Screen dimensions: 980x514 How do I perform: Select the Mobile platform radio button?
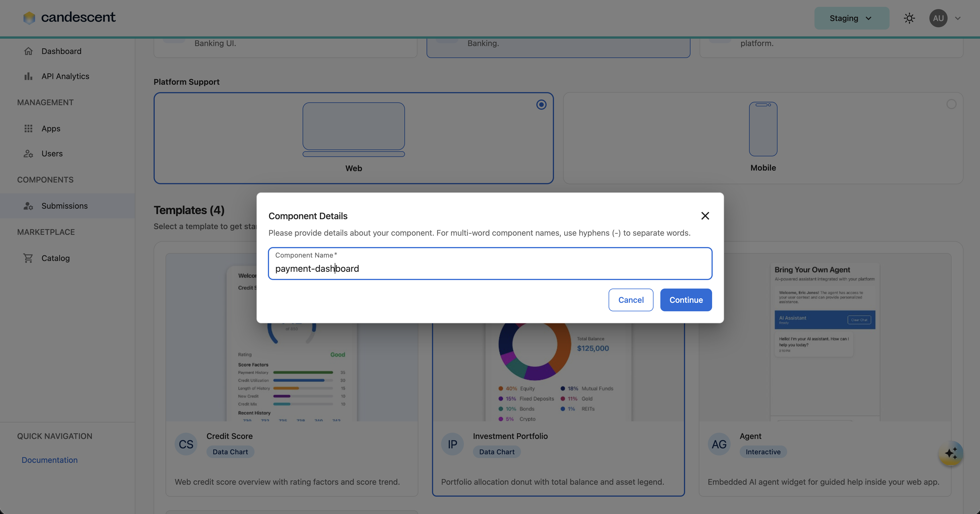coord(951,104)
